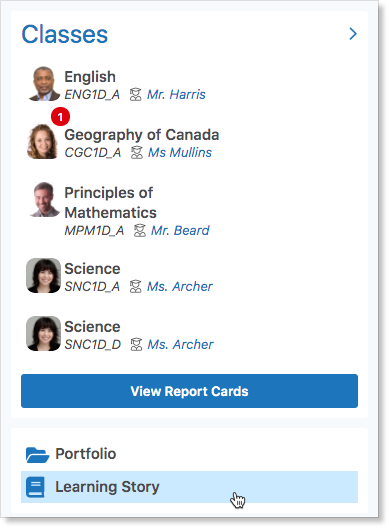This screenshot has height=528, width=389.
Task: Click the red notification badge on Geography
Action: pyautogui.click(x=60, y=117)
